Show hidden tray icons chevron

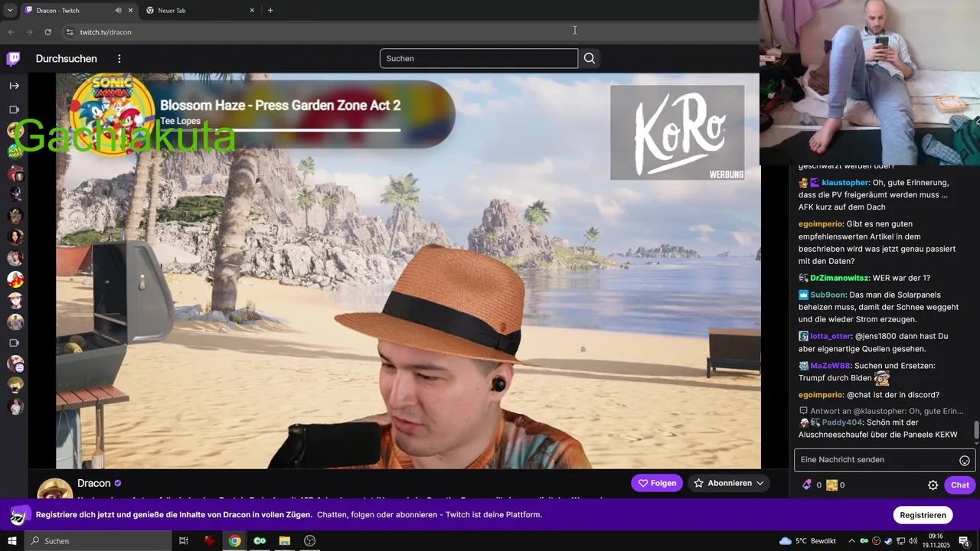[853, 541]
